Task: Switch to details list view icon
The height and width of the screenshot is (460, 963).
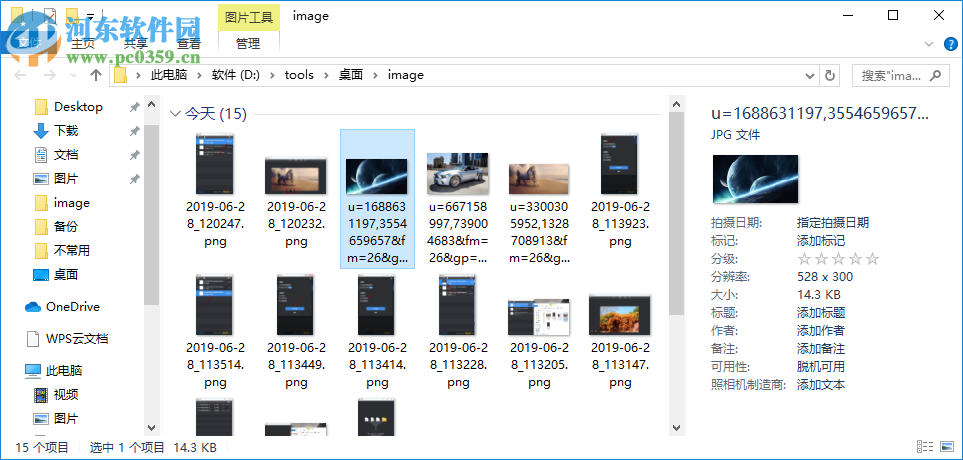Action: coord(924,447)
